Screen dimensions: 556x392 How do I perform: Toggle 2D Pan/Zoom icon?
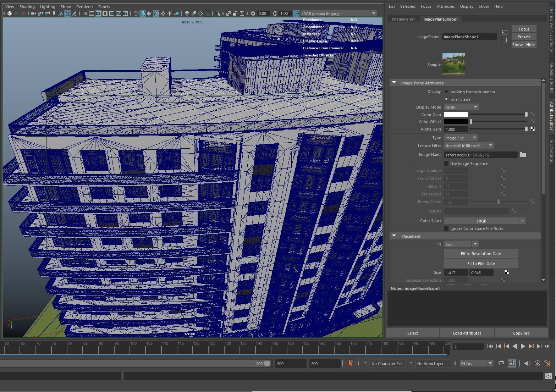[67, 13]
